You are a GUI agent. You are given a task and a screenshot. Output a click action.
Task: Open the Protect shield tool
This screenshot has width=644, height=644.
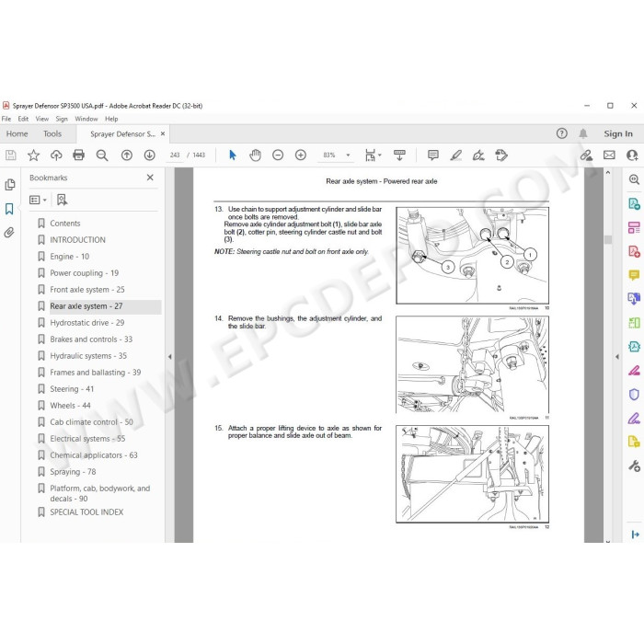[634, 395]
